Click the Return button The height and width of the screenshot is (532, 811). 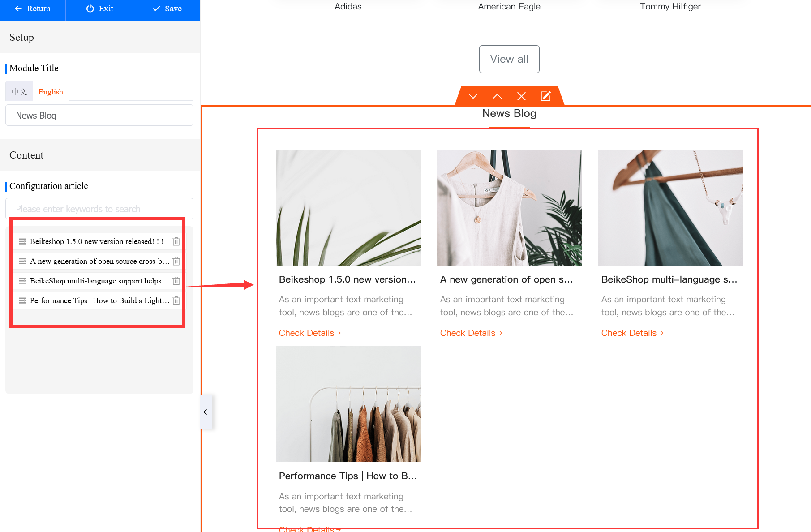tap(33, 9)
